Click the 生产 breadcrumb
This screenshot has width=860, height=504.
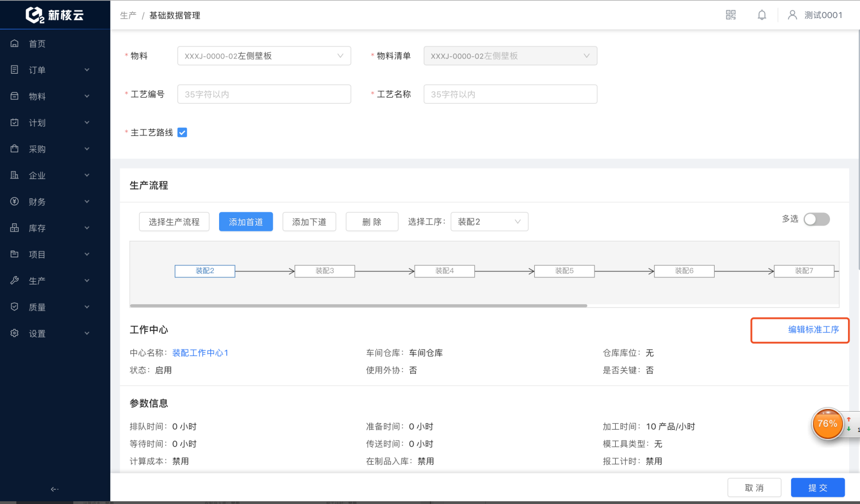[128, 15]
